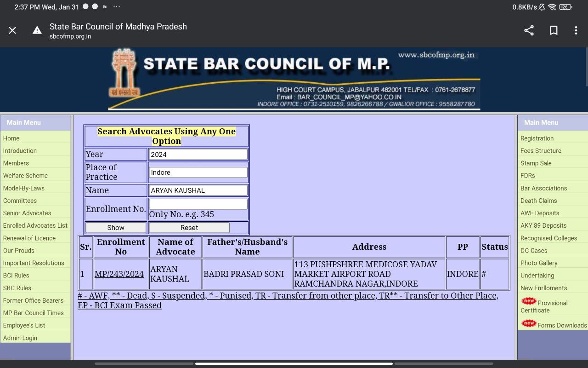Screen dimensions: 588x368
Task: Open Introduction menu item
Action: click(20, 151)
